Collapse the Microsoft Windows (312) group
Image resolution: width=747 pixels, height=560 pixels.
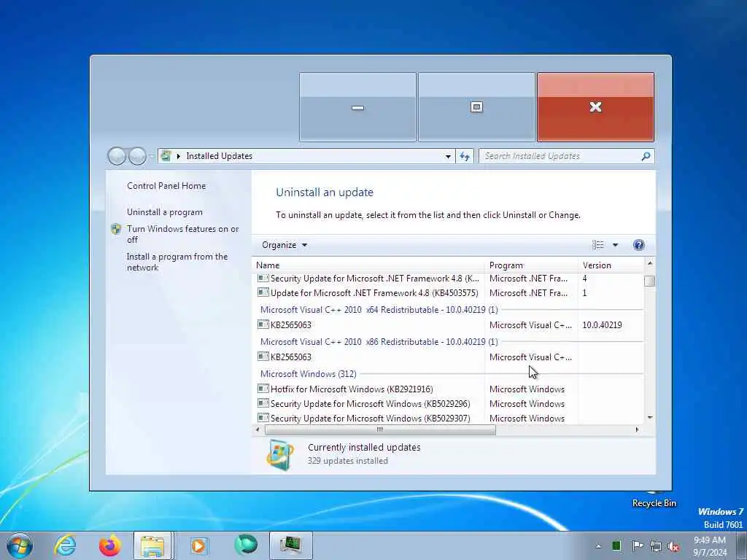click(x=309, y=374)
